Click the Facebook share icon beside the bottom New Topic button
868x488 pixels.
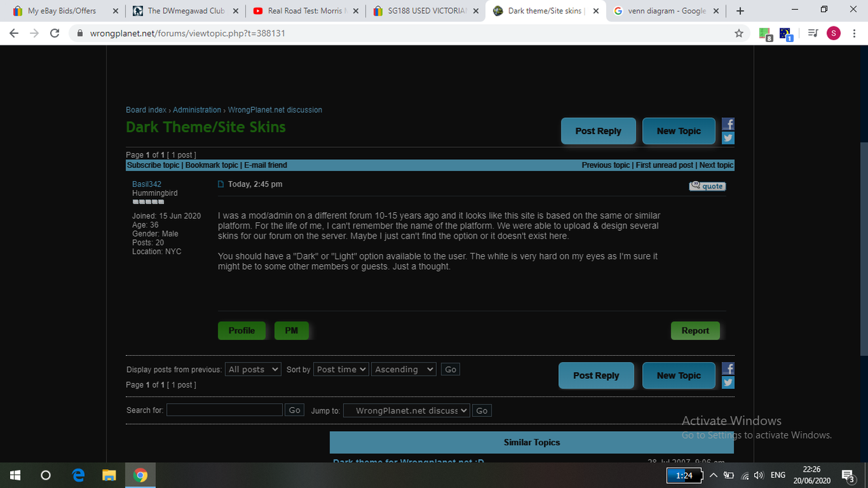tap(728, 369)
